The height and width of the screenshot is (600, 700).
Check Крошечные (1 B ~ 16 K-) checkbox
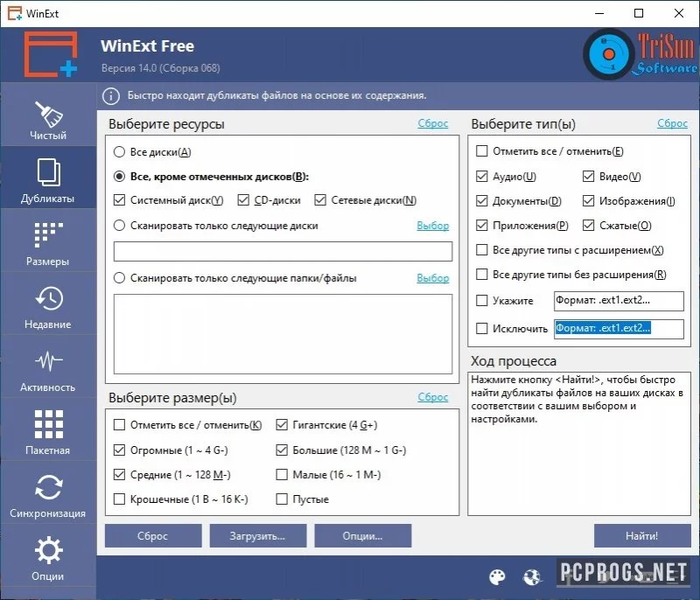[119, 499]
